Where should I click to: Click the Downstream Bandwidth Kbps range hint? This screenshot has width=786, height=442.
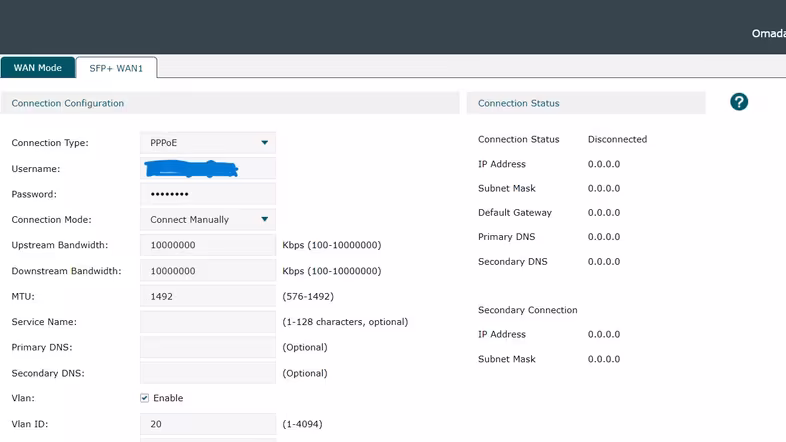[x=332, y=271]
